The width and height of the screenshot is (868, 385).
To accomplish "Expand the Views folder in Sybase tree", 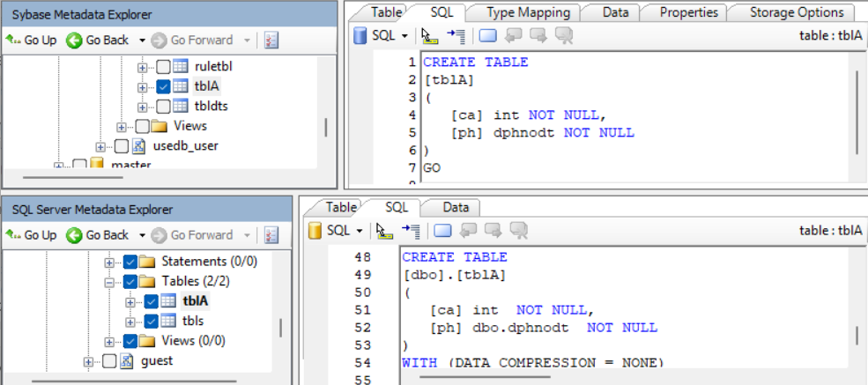I will [122, 127].
